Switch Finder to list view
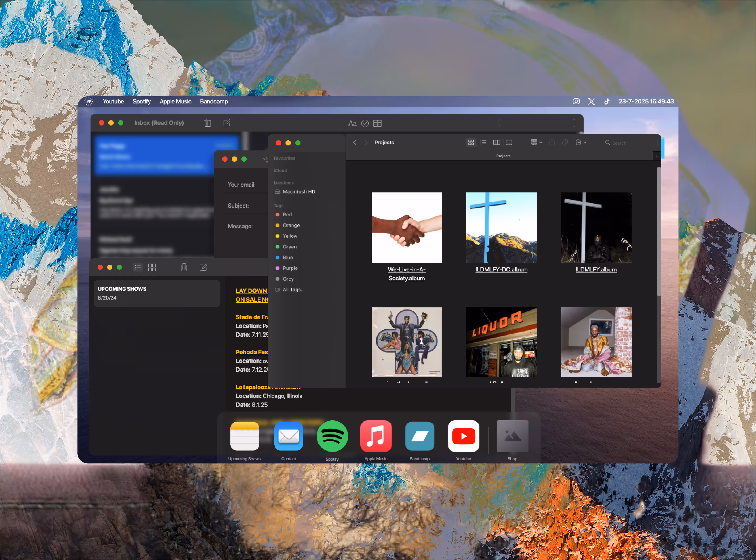Screen dimensions: 756x560 click(483, 142)
